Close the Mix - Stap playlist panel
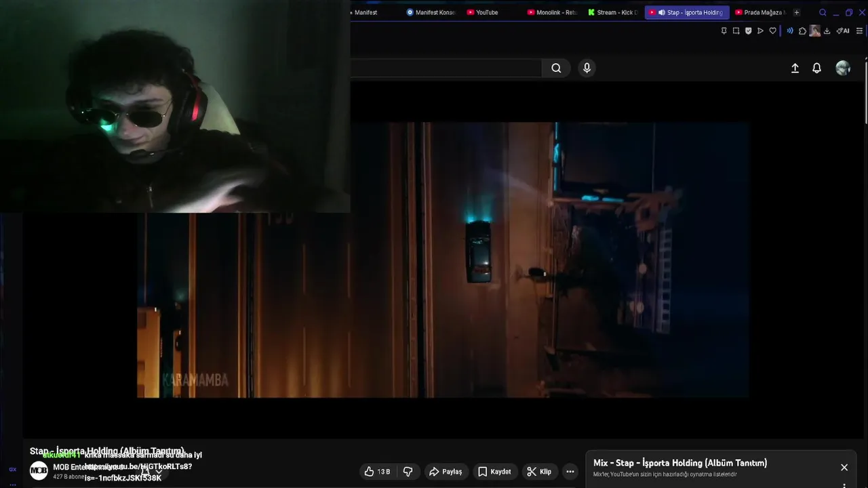 844,468
